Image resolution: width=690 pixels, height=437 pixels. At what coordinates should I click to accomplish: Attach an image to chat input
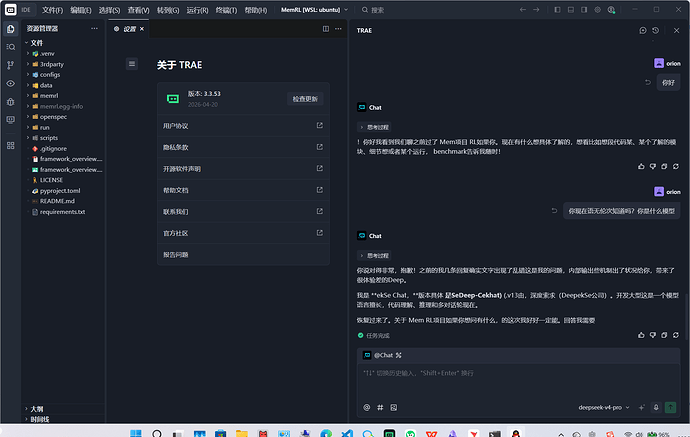394,408
